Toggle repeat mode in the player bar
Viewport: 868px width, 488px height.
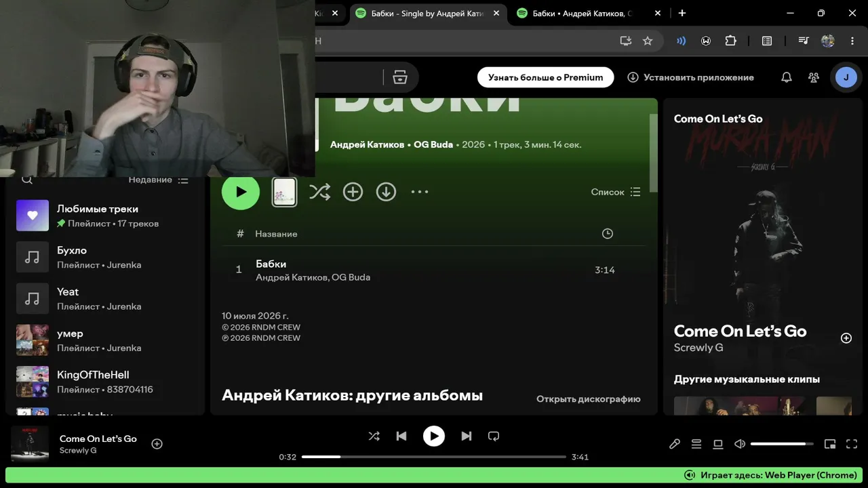pos(494,436)
